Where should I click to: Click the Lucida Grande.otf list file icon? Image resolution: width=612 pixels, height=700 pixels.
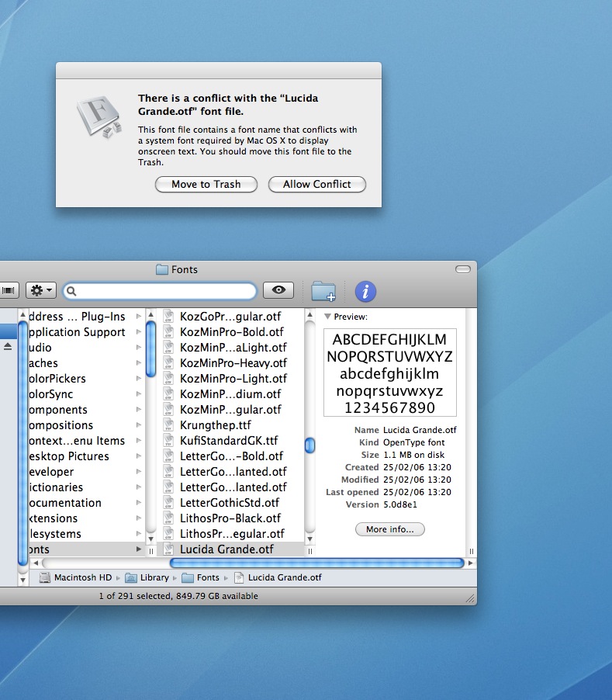pyautogui.click(x=168, y=549)
